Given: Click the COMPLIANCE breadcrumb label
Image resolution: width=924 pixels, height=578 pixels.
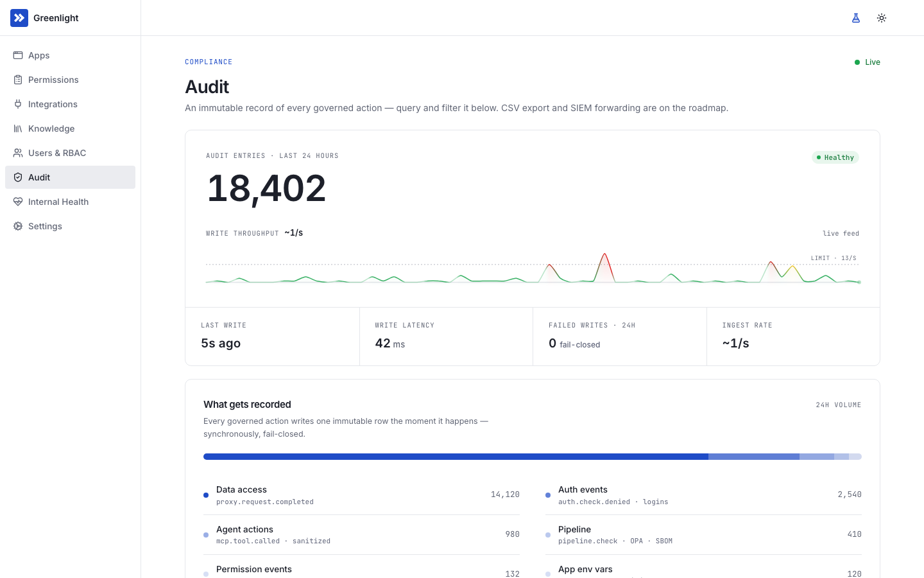Looking at the screenshot, I should (x=209, y=62).
